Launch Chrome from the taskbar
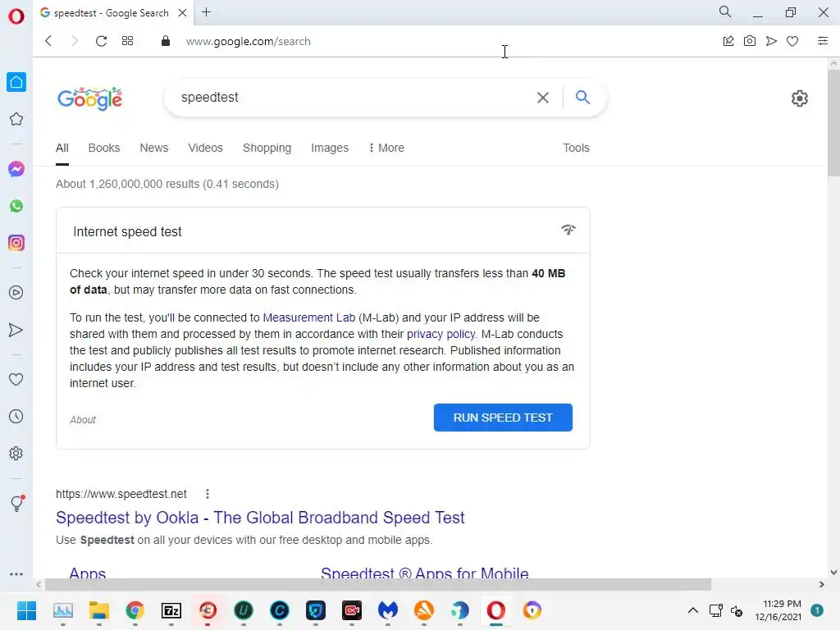The image size is (840, 630). tap(135, 610)
